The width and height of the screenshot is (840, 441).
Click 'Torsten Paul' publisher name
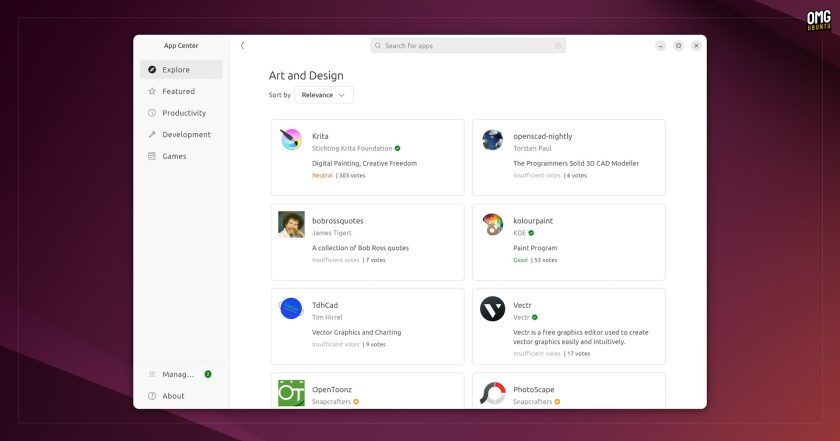(x=532, y=148)
